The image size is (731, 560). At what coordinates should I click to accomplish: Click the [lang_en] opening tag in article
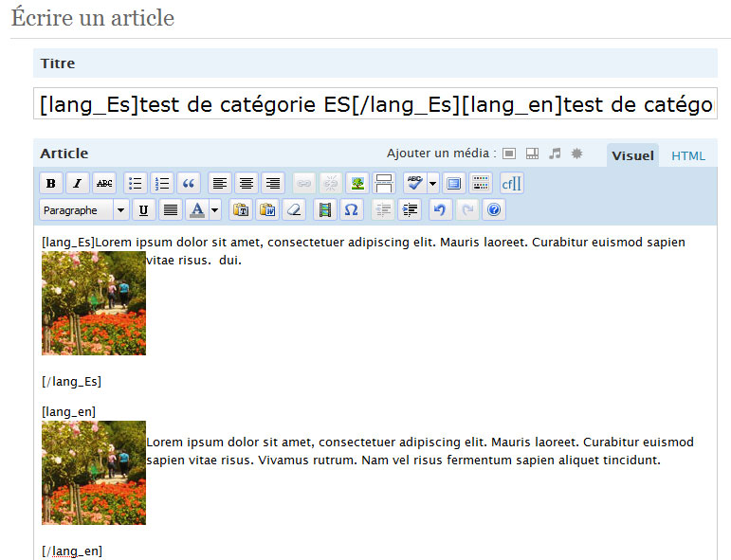(x=68, y=412)
